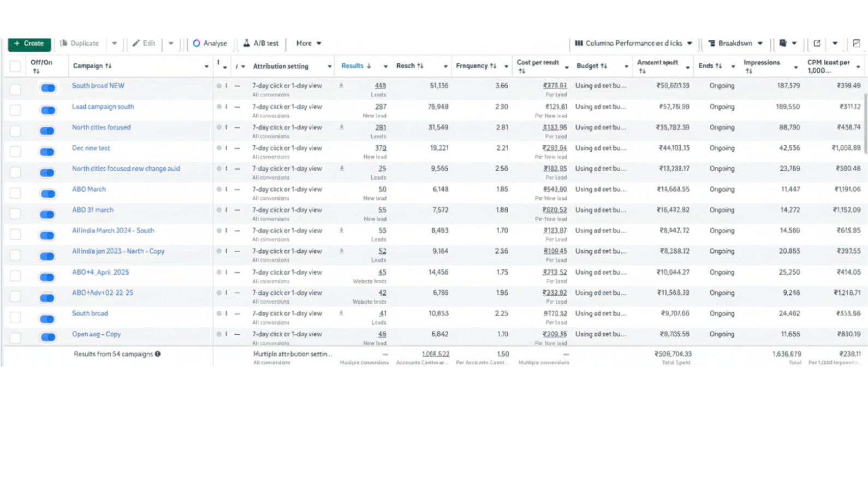The width and height of the screenshot is (868, 484).
Task: Toggle off the Open aug - Copy campaign
Action: (x=47, y=337)
